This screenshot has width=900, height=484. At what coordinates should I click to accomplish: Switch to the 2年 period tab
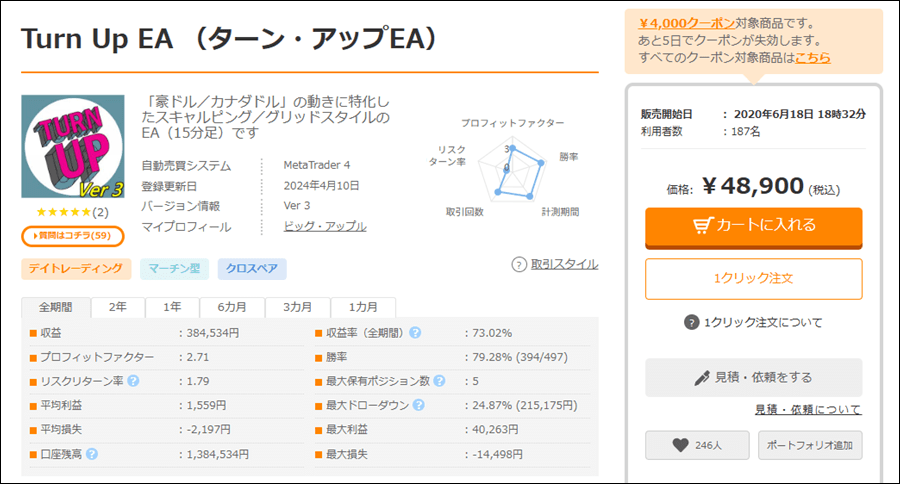pos(118,307)
